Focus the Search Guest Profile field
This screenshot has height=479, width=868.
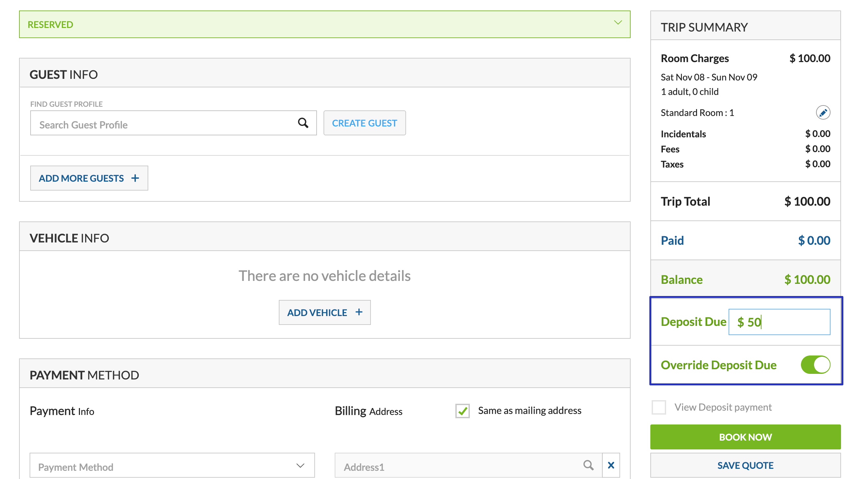click(162, 125)
